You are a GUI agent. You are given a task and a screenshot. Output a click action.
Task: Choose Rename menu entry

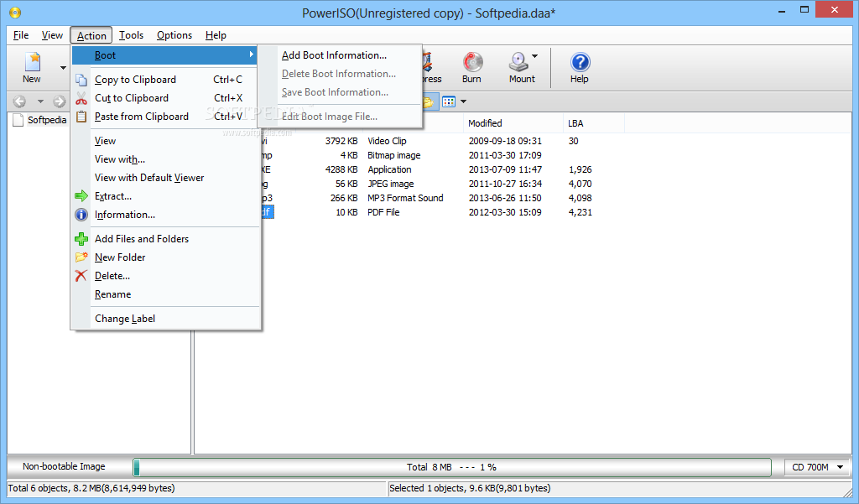pyautogui.click(x=165, y=294)
